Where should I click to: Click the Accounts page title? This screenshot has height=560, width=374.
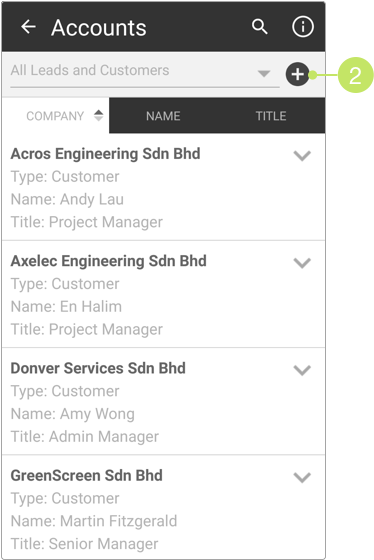99,28
